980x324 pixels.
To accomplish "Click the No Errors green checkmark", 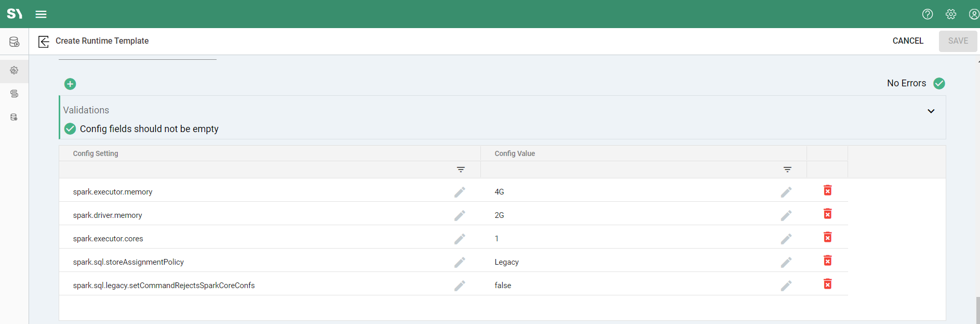I will tap(939, 83).
